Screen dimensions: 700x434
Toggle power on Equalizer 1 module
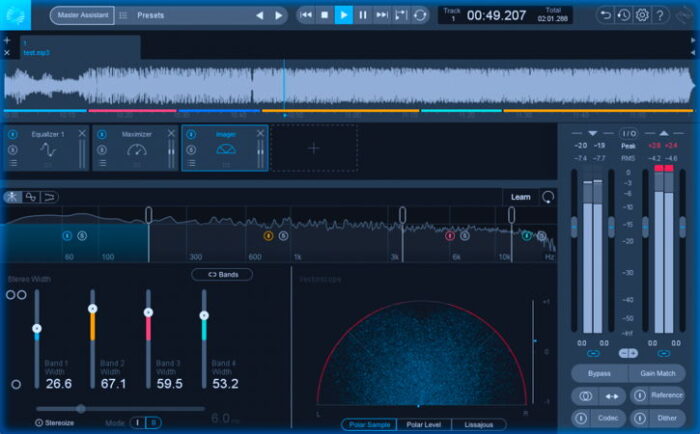[13, 133]
